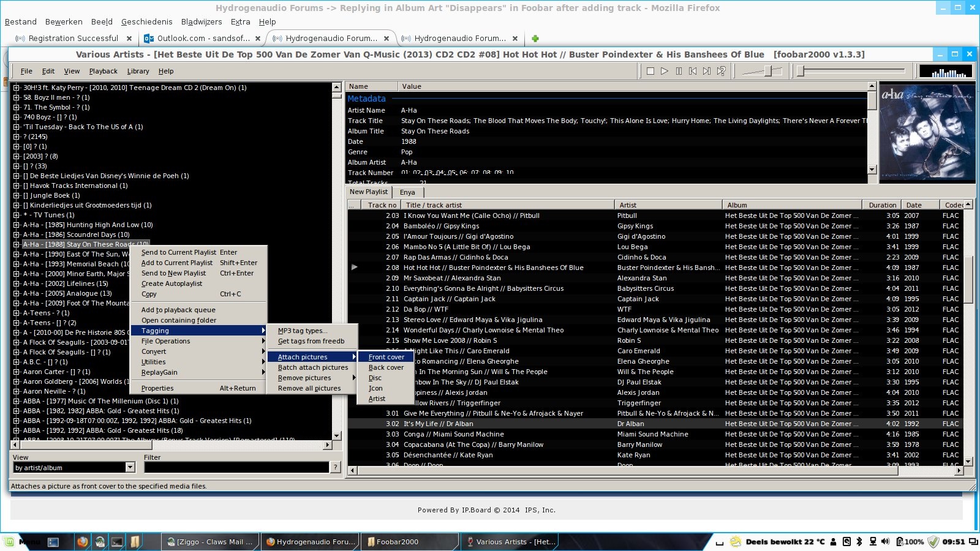Open the foobar2000 Help menu

(x=166, y=71)
